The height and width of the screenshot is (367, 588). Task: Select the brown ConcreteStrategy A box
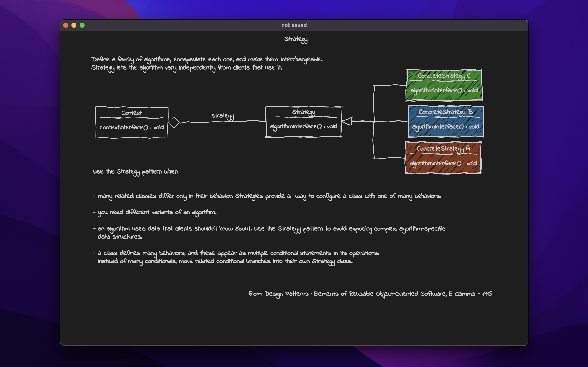click(443, 158)
